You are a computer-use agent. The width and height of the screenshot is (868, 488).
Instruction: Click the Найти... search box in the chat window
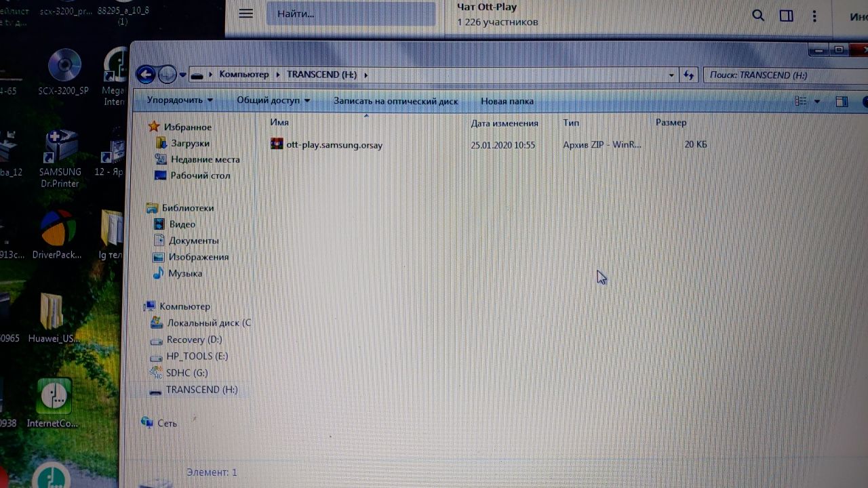(351, 14)
